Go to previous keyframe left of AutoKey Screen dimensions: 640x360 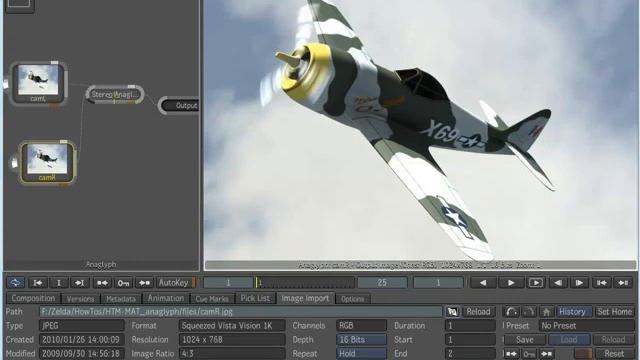pyautogui.click(x=102, y=282)
